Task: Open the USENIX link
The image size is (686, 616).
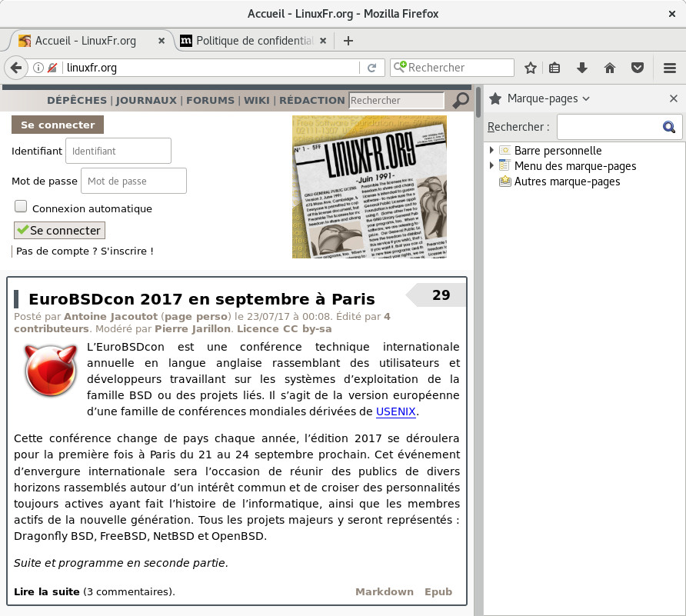Action: coord(395,411)
